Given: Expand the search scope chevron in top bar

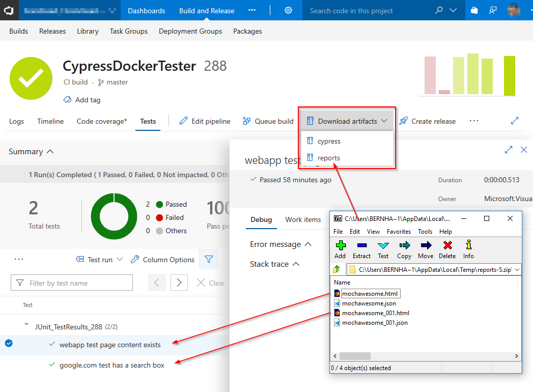Looking at the screenshot, I should [453, 10].
